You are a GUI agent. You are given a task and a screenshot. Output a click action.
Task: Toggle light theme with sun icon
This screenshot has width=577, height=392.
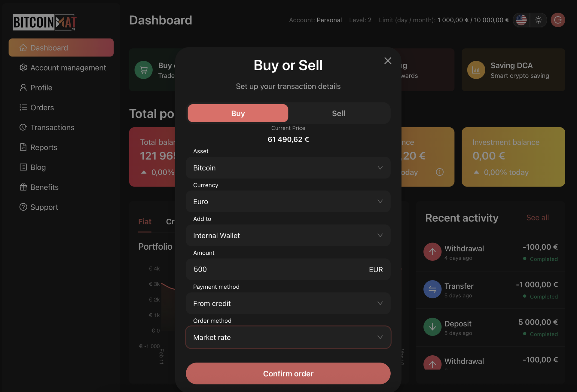[538, 20]
